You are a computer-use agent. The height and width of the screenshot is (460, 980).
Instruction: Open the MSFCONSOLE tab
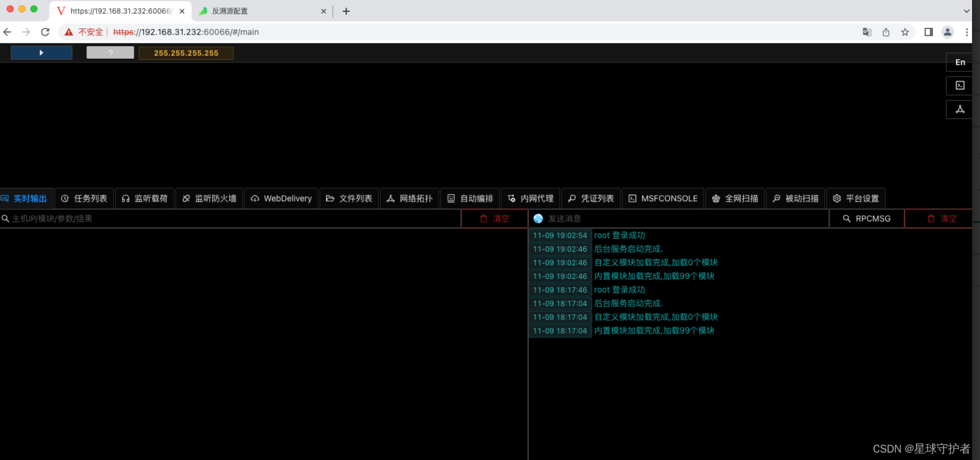[663, 199]
